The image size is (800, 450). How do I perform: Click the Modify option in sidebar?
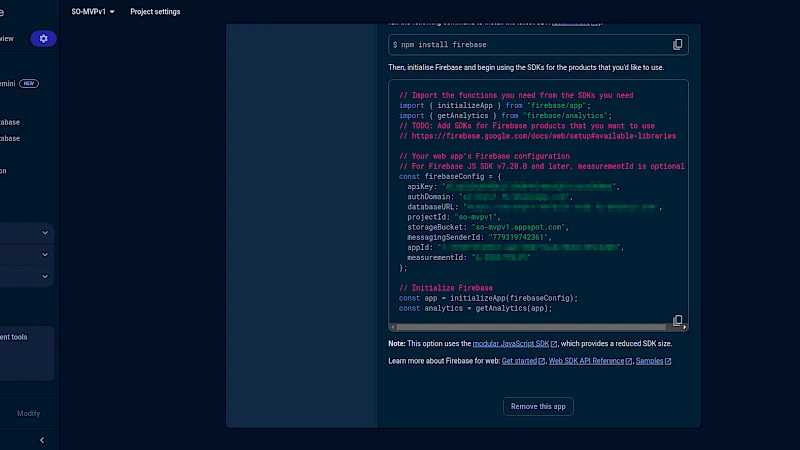click(29, 413)
